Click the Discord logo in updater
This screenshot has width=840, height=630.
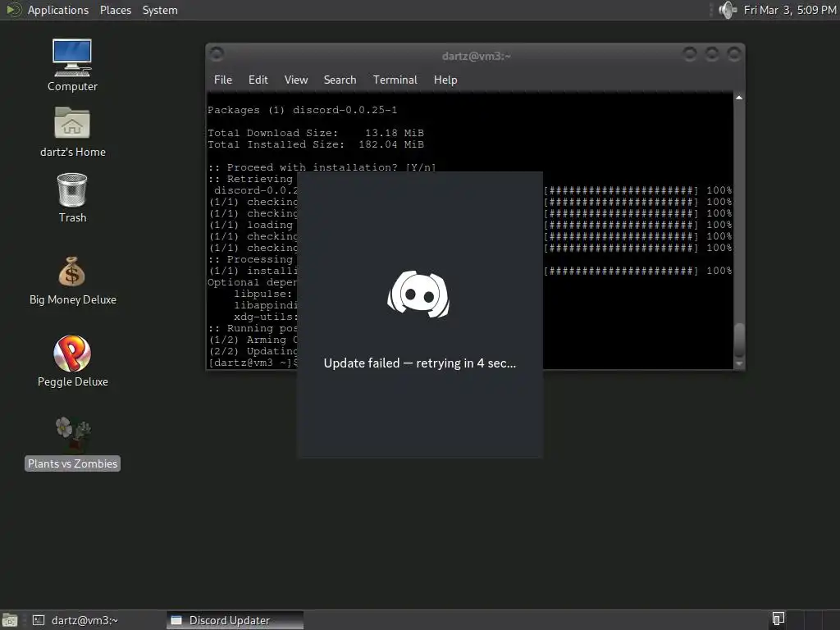[x=418, y=294]
